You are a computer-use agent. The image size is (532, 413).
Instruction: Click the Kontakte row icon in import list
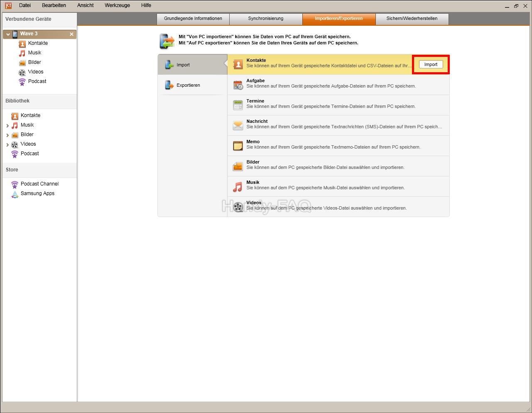point(238,64)
